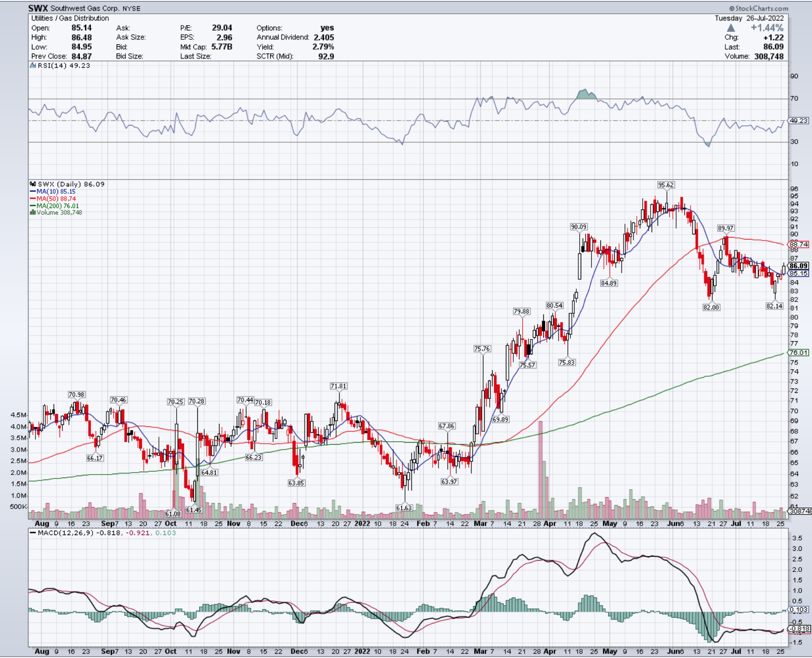Click the 66.17 price label
The height and width of the screenshot is (658, 812).
(x=95, y=458)
